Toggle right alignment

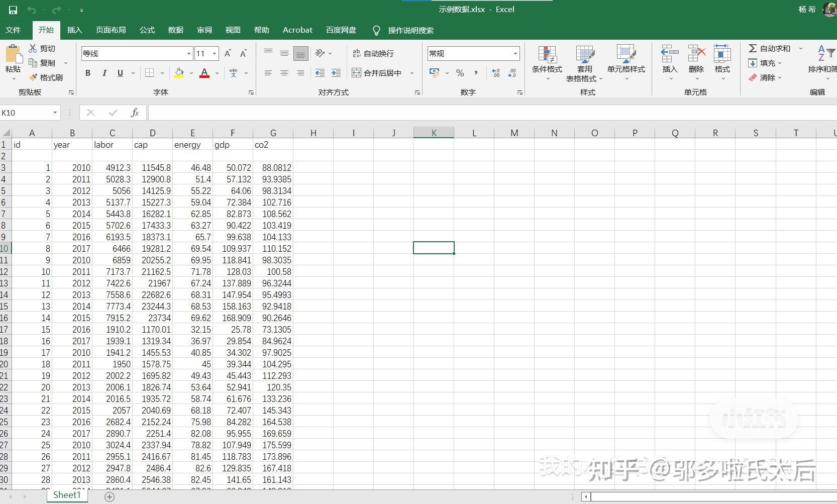[x=300, y=73]
